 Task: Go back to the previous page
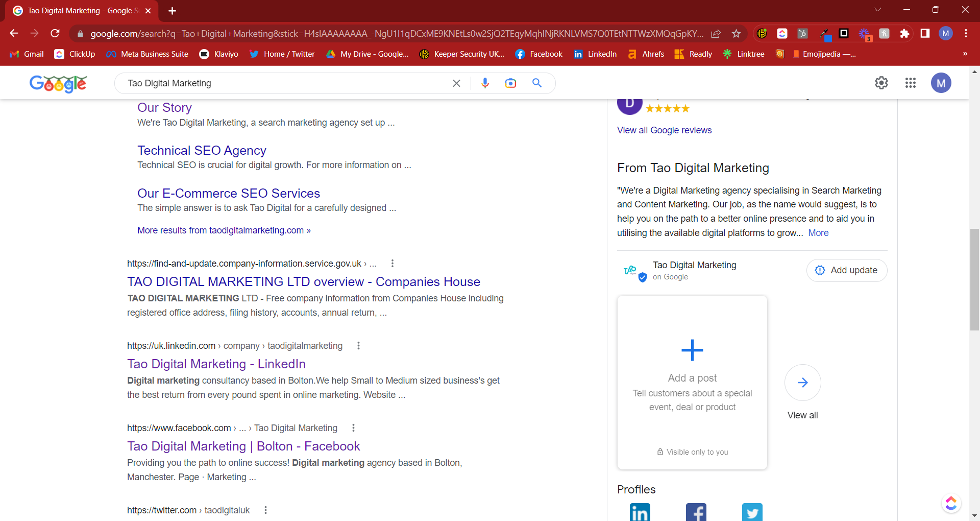[x=14, y=33]
